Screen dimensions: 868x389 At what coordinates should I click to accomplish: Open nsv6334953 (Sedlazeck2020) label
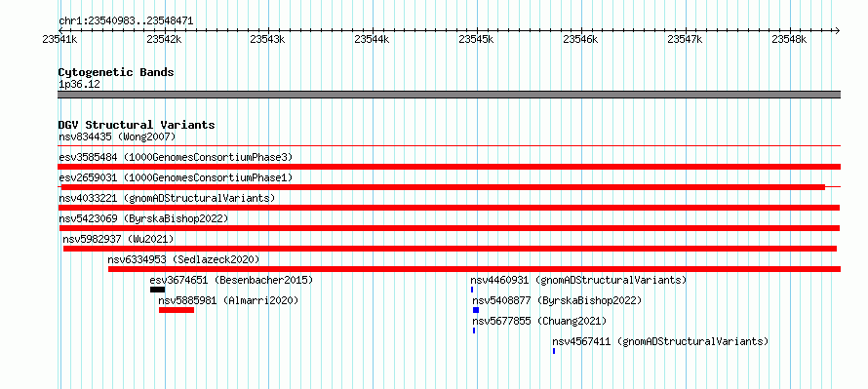point(183,259)
